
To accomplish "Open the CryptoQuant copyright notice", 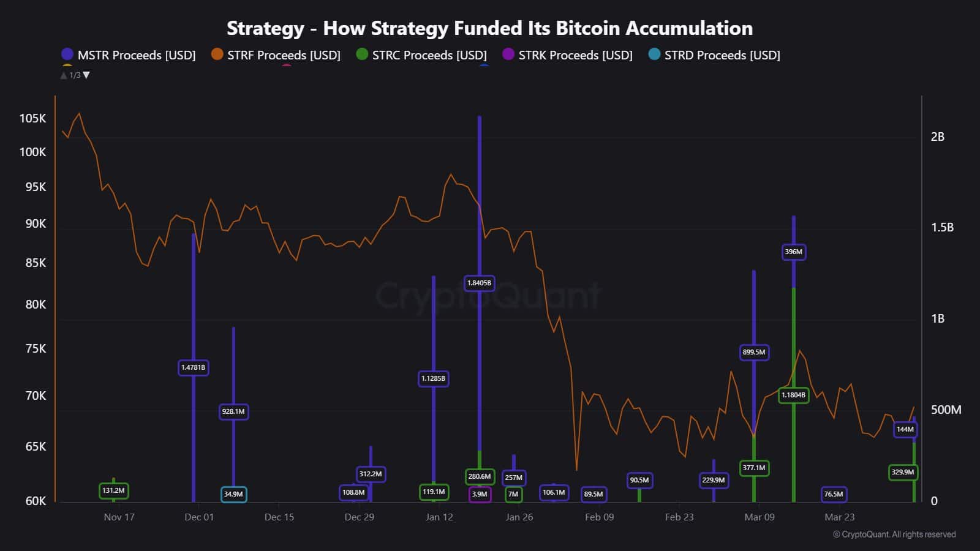I will coord(894,534).
